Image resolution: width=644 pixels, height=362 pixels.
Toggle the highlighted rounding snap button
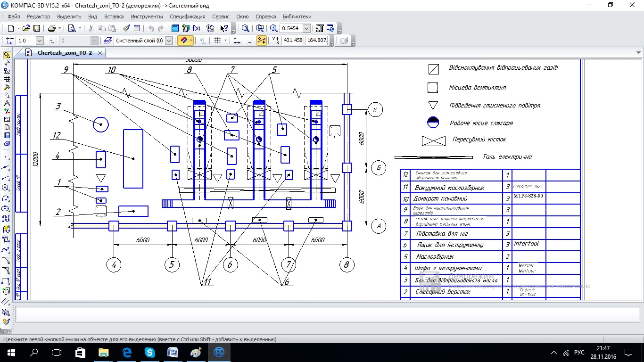point(262,41)
